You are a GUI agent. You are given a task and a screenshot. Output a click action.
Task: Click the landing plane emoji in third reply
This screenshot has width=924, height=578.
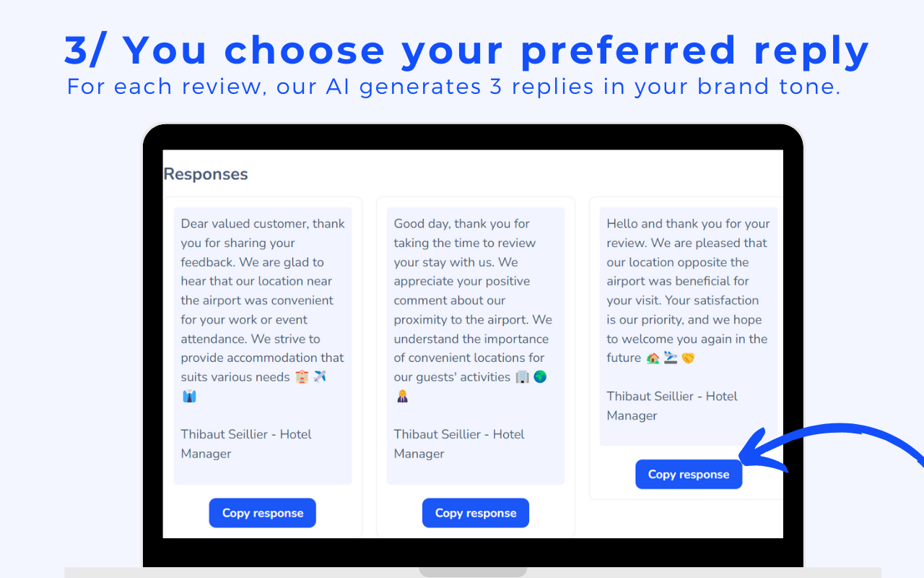pos(670,358)
